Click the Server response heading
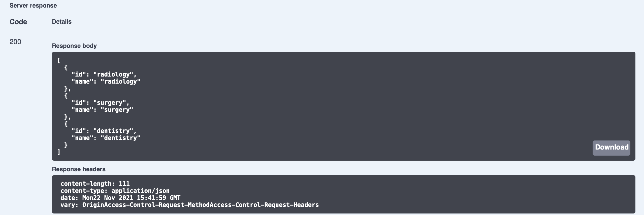Viewport: 644px width, 215px height. tap(33, 6)
